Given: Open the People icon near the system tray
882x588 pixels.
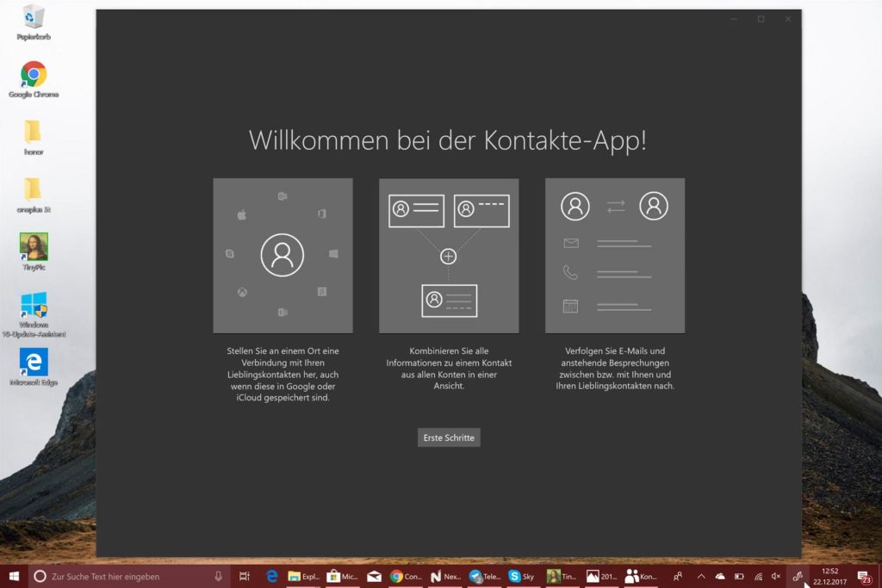Looking at the screenshot, I should (680, 576).
